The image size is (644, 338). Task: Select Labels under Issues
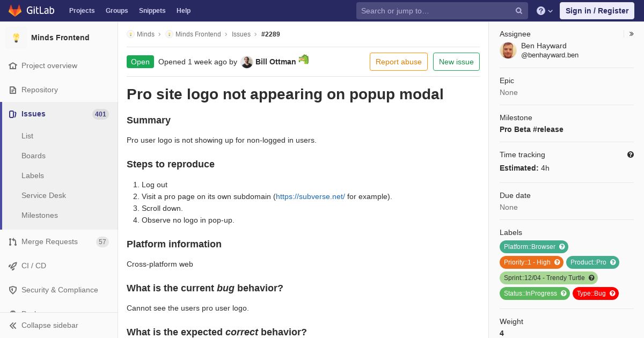[33, 175]
